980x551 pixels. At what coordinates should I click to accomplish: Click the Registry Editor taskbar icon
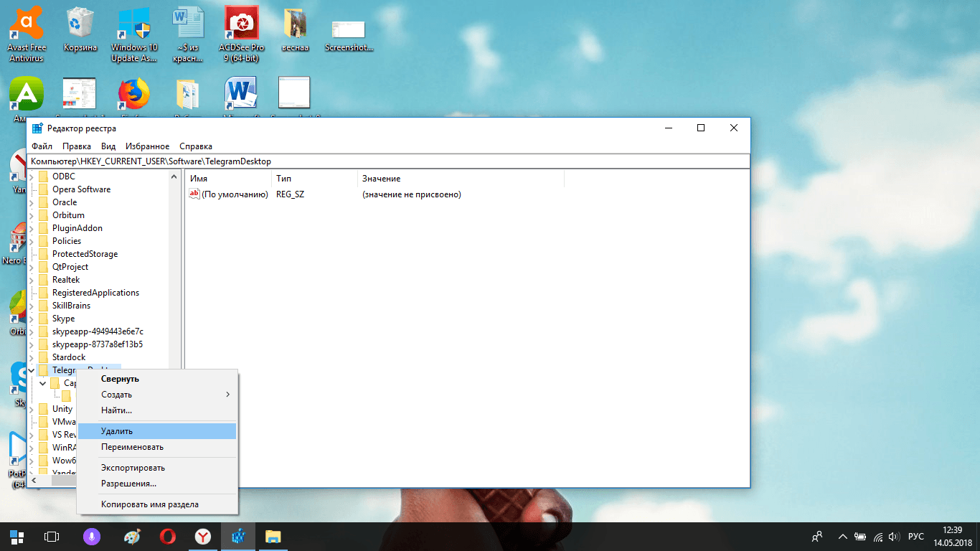tap(238, 536)
